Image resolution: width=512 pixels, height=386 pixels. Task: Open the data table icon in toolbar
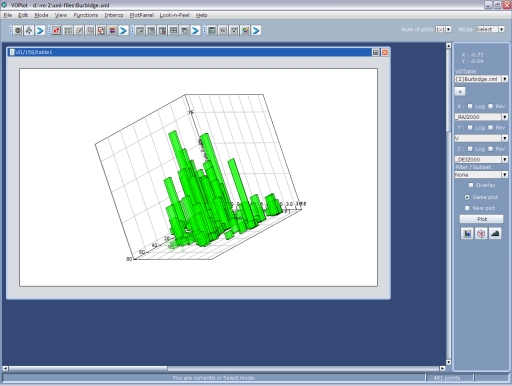(212, 31)
